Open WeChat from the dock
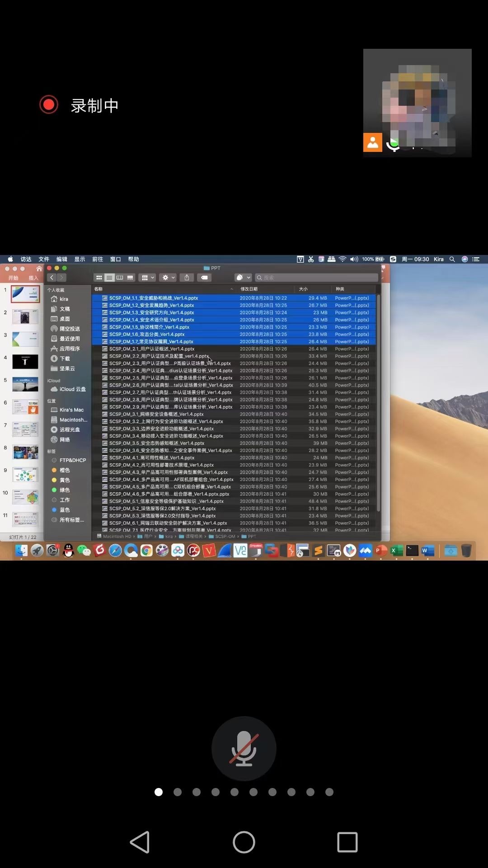The width and height of the screenshot is (488, 868). point(84,550)
